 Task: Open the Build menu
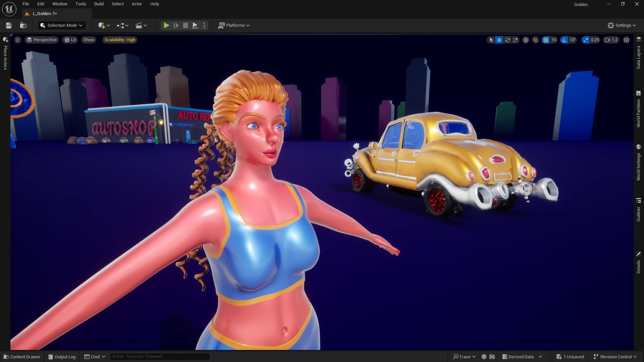(x=99, y=4)
